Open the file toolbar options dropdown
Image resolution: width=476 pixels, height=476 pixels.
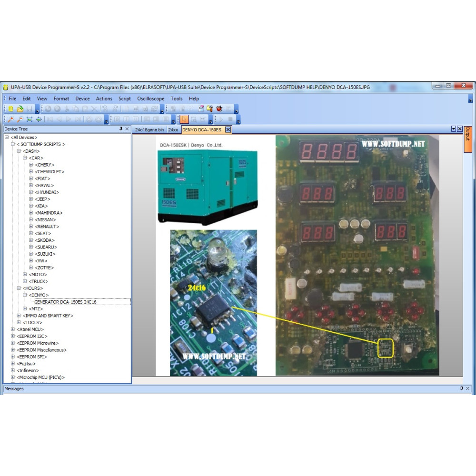pos(37,109)
